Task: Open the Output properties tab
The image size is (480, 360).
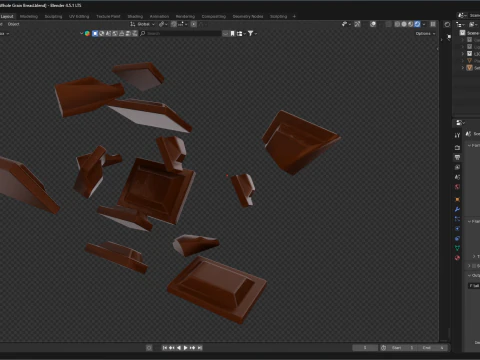Action: click(457, 157)
